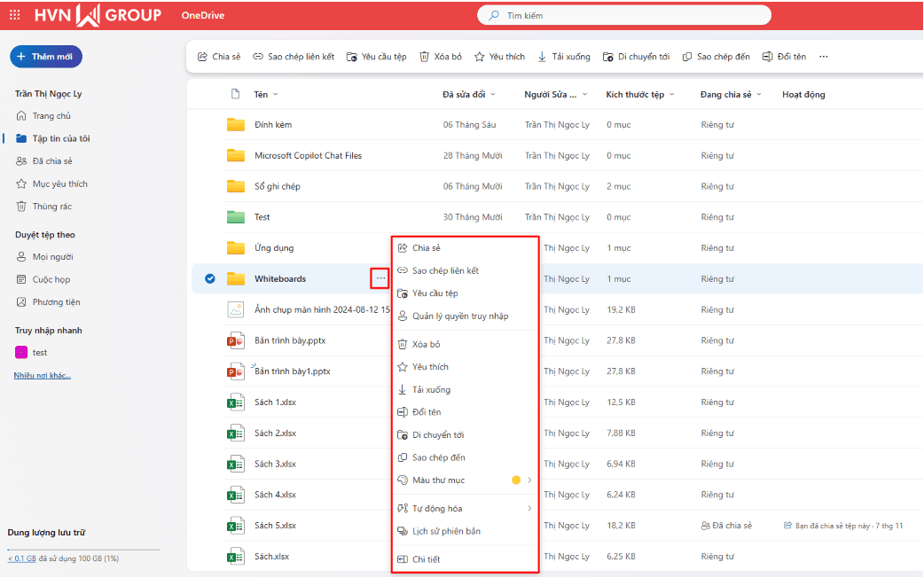Open the toolbar overflow ellipsis menu
Viewport: 924px width, 578px height.
[x=824, y=57]
